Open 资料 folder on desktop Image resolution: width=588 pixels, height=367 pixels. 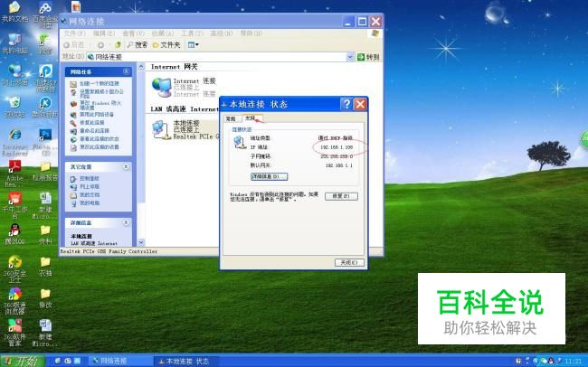click(x=45, y=234)
